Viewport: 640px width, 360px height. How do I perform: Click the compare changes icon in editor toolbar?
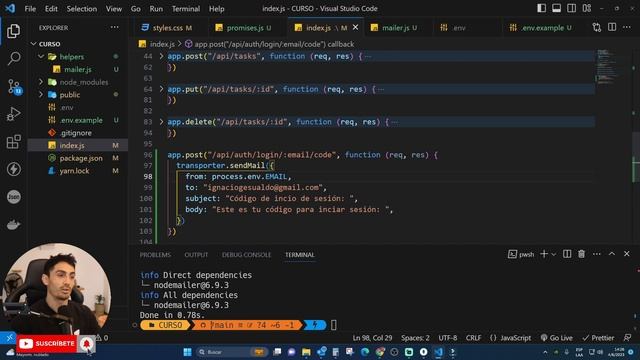597,27
